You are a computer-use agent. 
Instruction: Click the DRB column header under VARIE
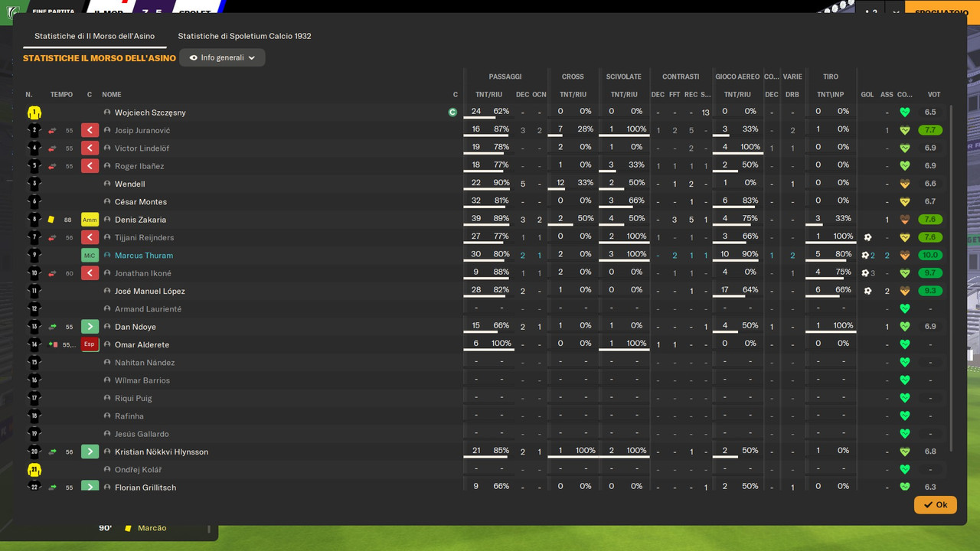[792, 95]
